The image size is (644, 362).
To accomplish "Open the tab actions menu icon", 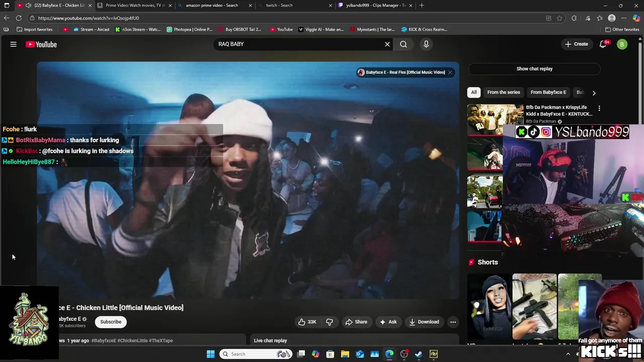I will click(7, 6).
